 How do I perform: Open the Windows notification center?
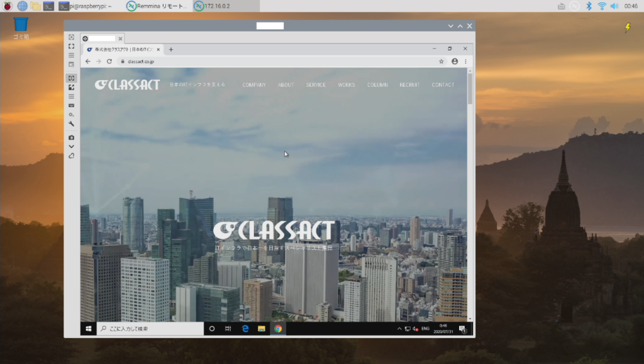tap(462, 329)
